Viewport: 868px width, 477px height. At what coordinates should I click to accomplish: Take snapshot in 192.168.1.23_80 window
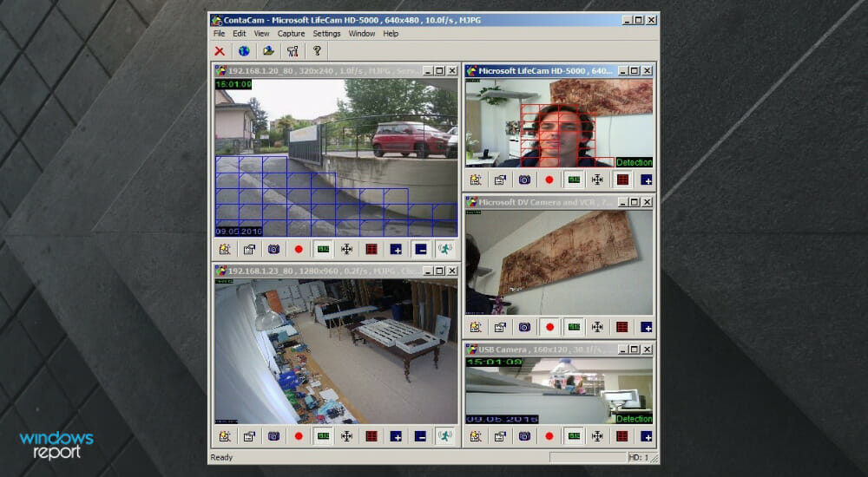pyautogui.click(x=274, y=436)
